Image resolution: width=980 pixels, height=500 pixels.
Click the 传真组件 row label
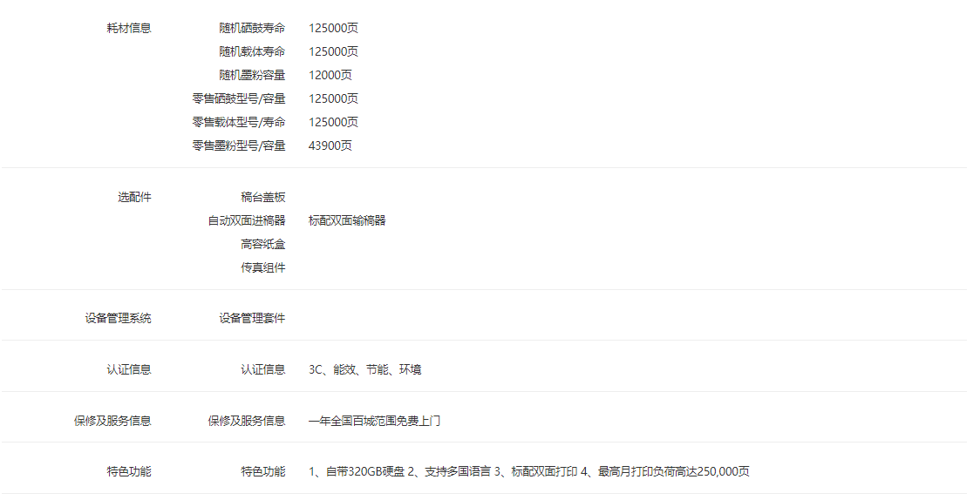pos(263,267)
